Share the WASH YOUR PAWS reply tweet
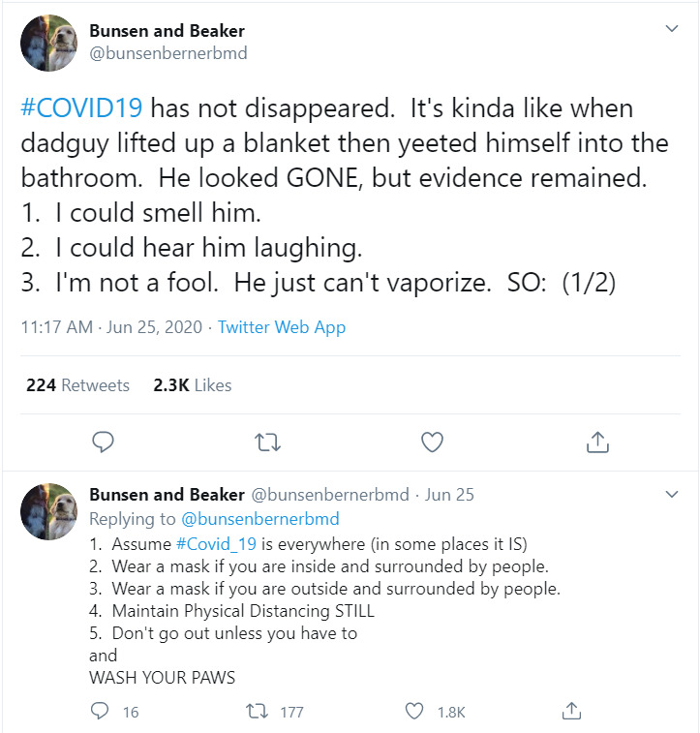700x733 pixels. click(573, 712)
